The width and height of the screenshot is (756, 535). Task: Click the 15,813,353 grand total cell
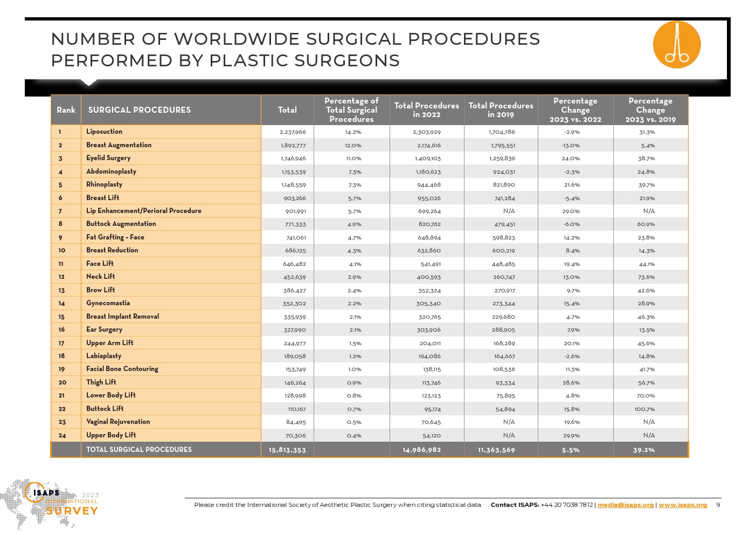click(287, 450)
